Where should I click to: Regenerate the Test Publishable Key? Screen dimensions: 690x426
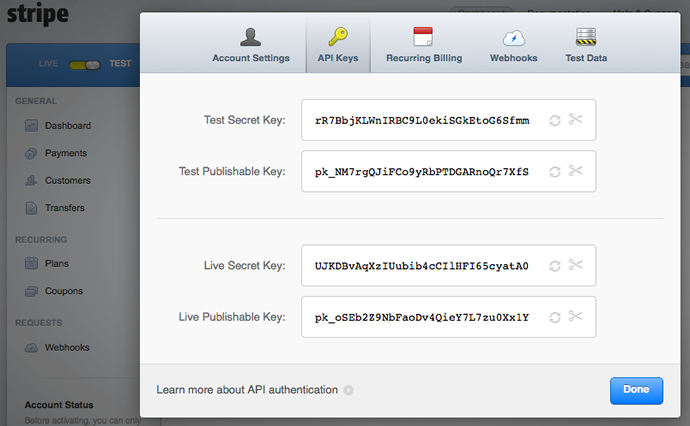coord(555,172)
